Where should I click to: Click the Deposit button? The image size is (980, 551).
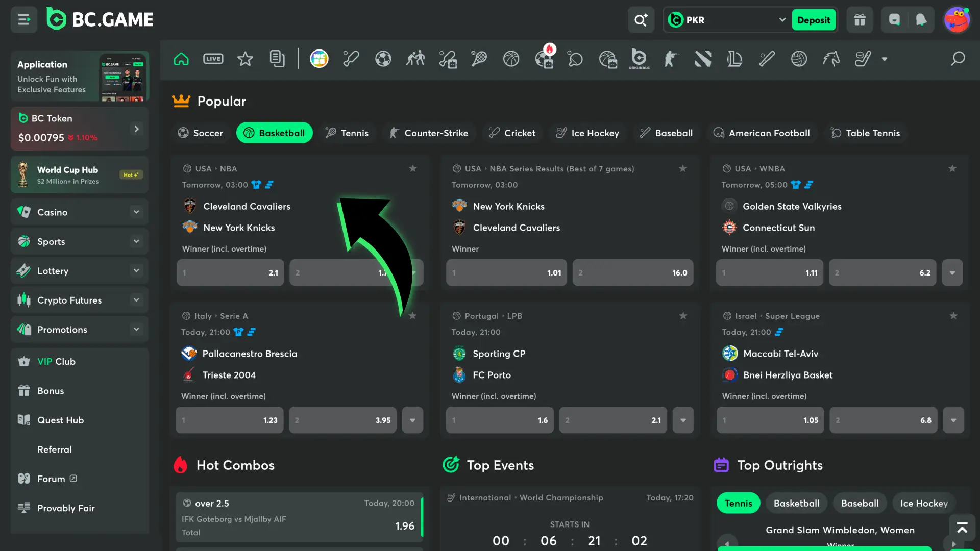tap(814, 20)
